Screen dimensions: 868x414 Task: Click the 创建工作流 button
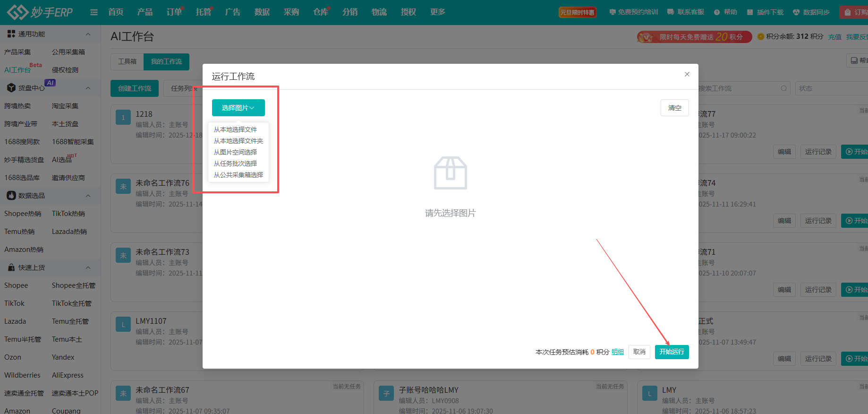135,88
